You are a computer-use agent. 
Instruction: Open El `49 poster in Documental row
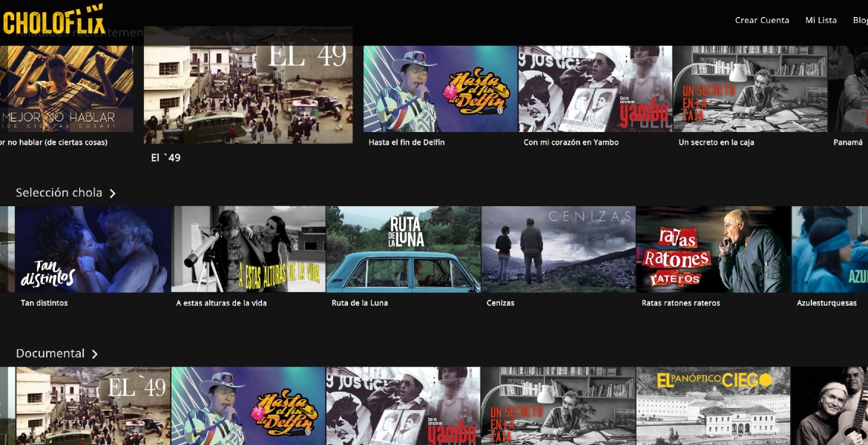coord(93,406)
